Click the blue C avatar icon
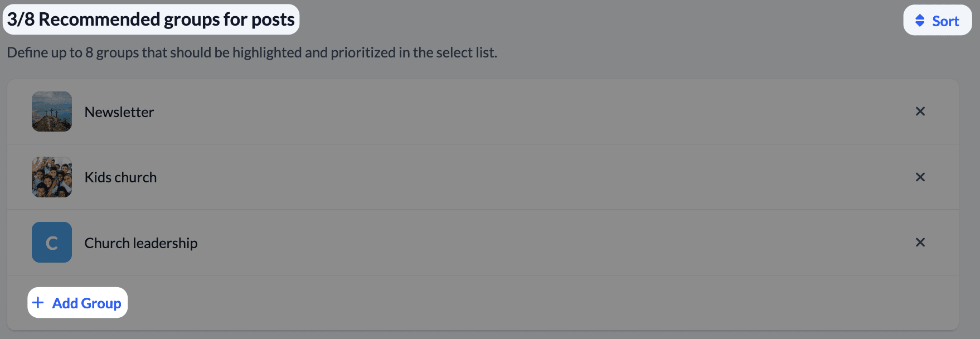The image size is (980, 339). (x=52, y=243)
